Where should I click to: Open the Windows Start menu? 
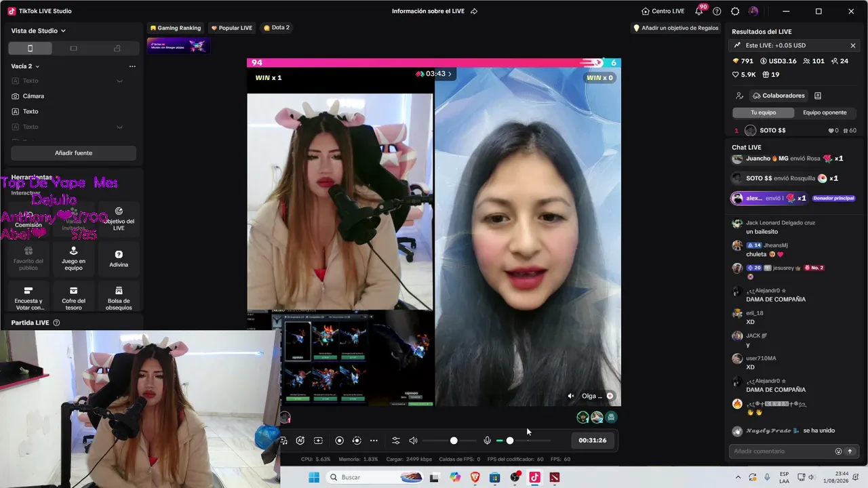pyautogui.click(x=314, y=478)
